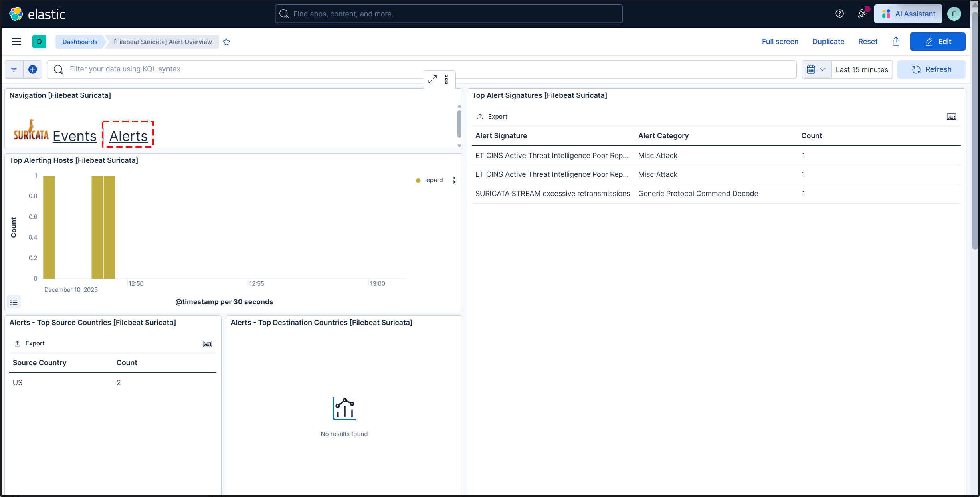Image resolution: width=980 pixels, height=497 pixels.
Task: Click the share dashboard icon
Action: click(x=896, y=42)
